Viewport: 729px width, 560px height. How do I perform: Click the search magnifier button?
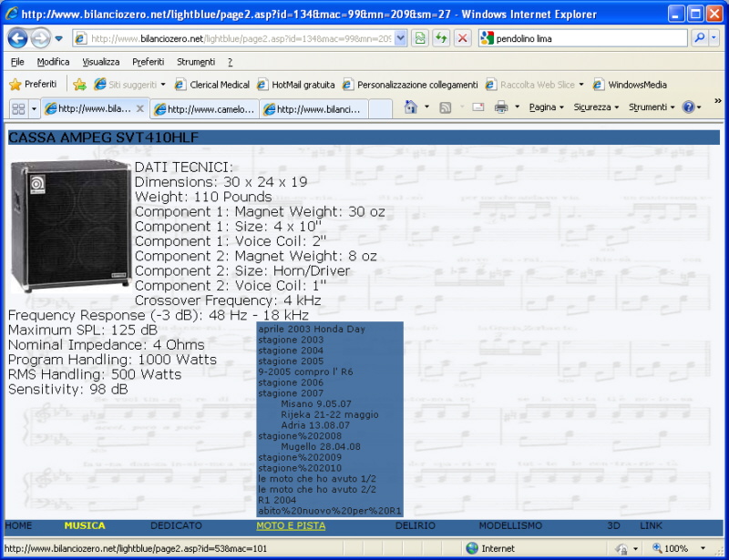tap(699, 38)
